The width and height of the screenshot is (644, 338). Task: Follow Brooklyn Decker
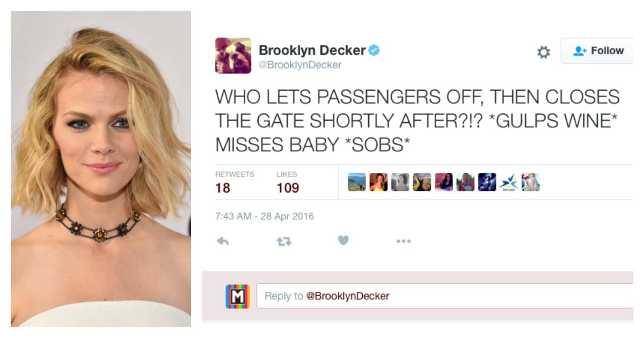598,51
